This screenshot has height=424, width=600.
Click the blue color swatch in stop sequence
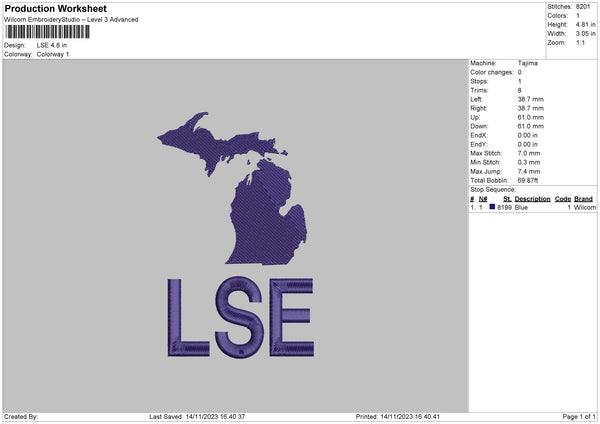pos(492,207)
